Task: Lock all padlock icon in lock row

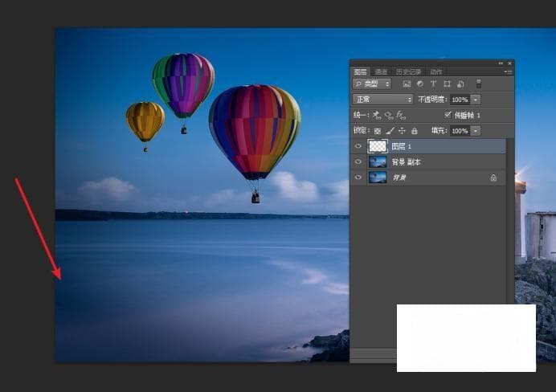Action: click(x=414, y=131)
